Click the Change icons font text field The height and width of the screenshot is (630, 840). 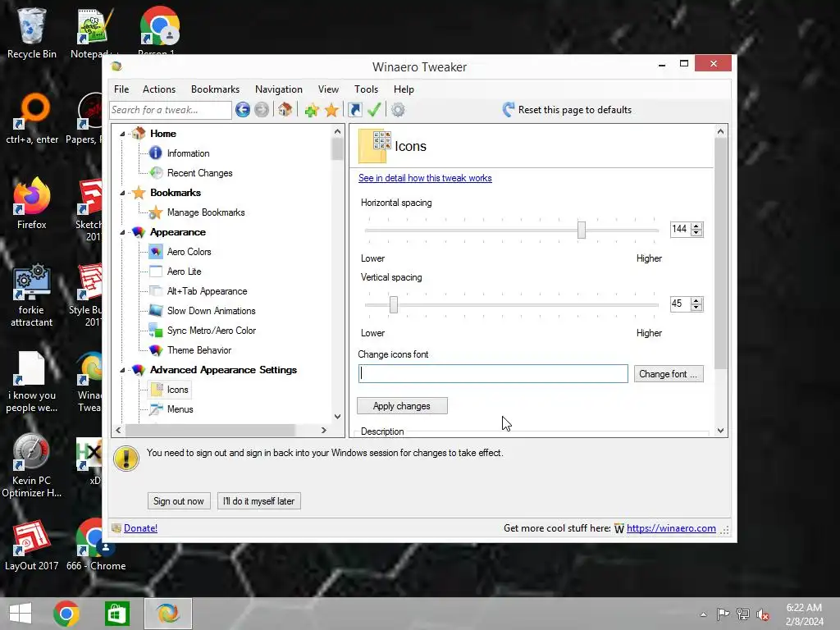(493, 373)
